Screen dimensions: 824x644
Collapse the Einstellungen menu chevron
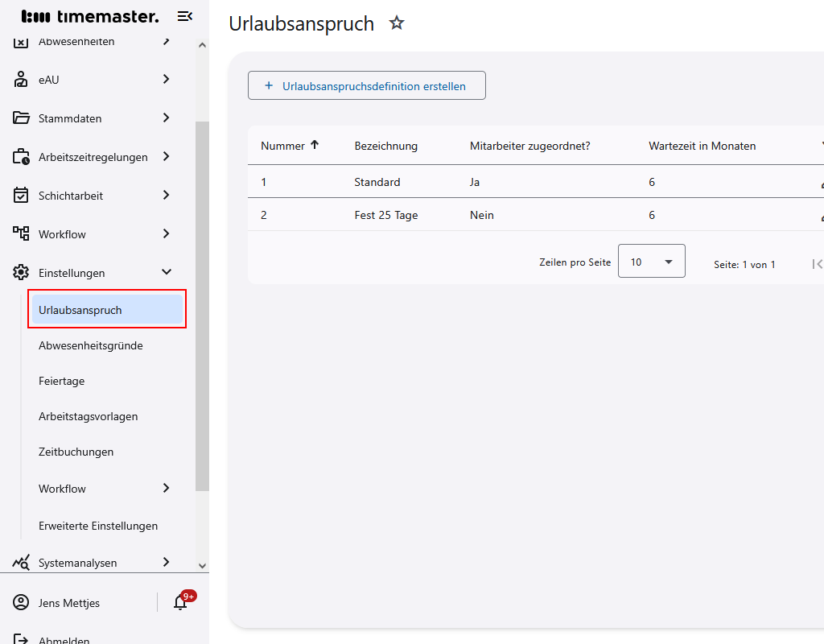pos(167,273)
